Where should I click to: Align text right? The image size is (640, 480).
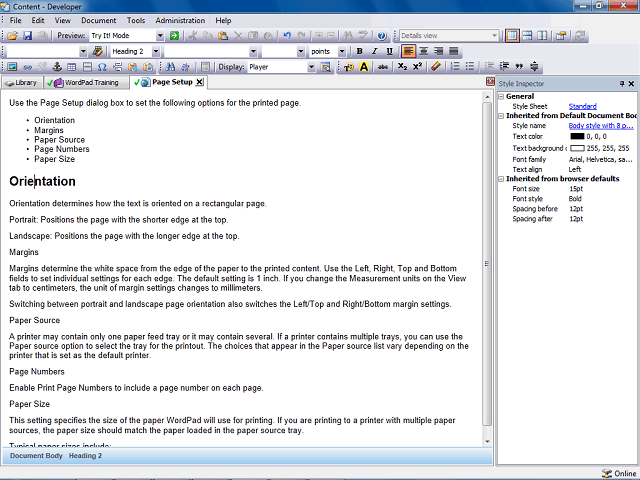pos(438,51)
